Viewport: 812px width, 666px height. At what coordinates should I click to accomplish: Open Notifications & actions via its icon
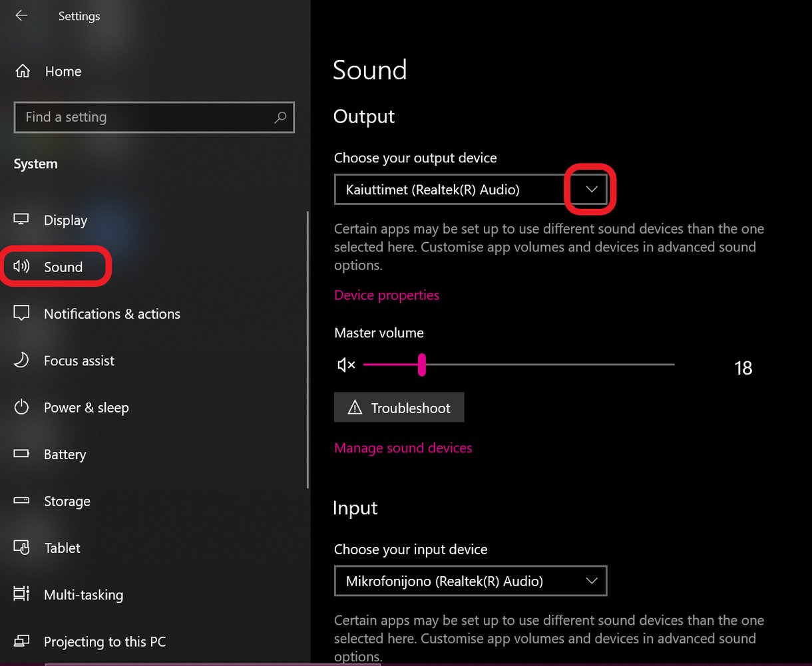21,313
